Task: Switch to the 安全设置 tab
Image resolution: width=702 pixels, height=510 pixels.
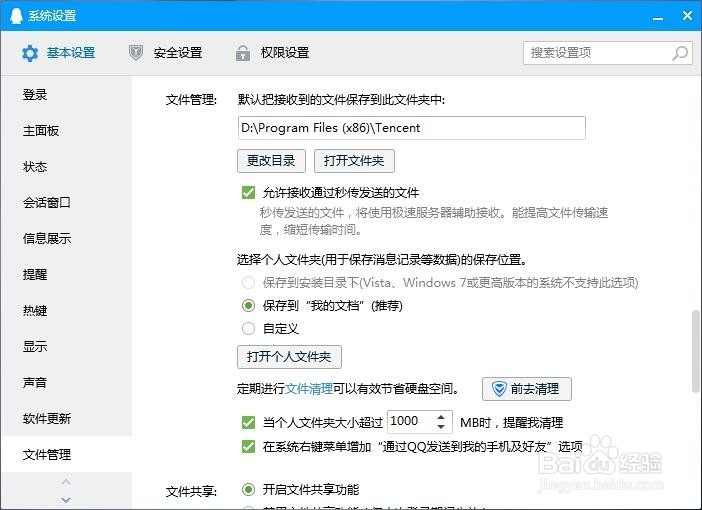Action: click(x=166, y=53)
